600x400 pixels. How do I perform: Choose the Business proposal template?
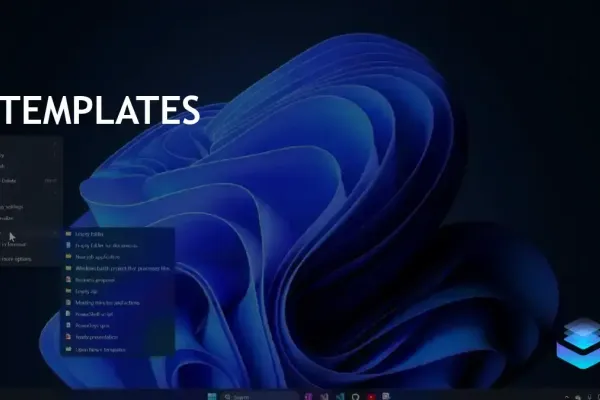coord(117,280)
